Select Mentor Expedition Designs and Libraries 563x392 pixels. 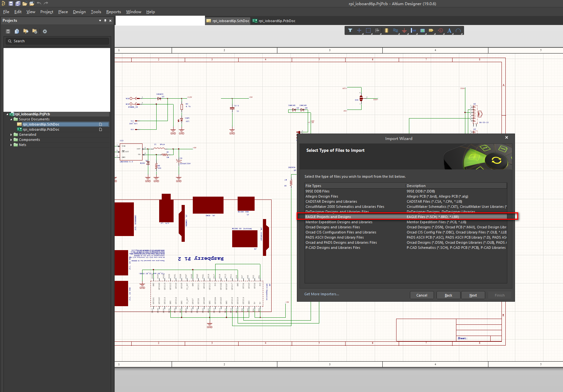[406, 222]
